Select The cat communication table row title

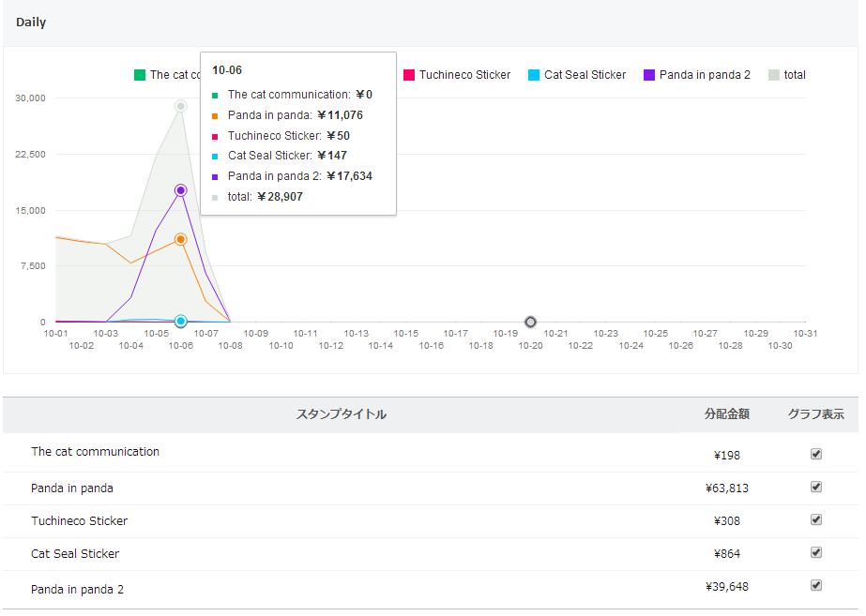coord(95,452)
